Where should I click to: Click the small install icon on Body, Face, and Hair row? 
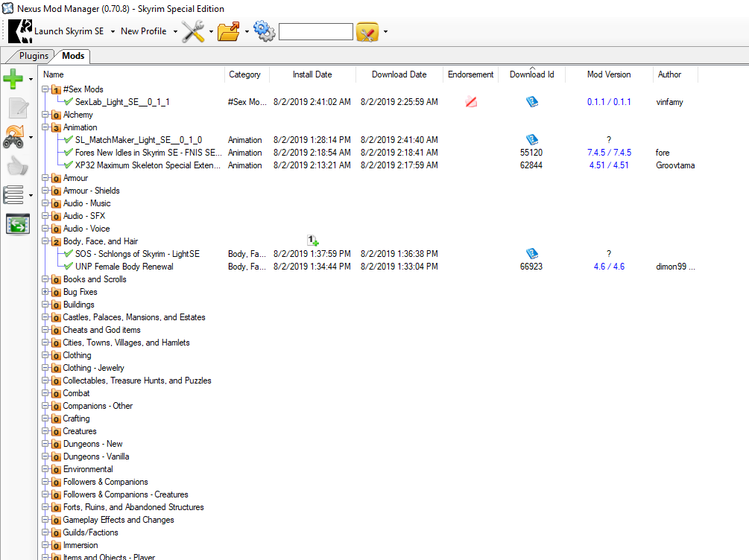point(313,241)
